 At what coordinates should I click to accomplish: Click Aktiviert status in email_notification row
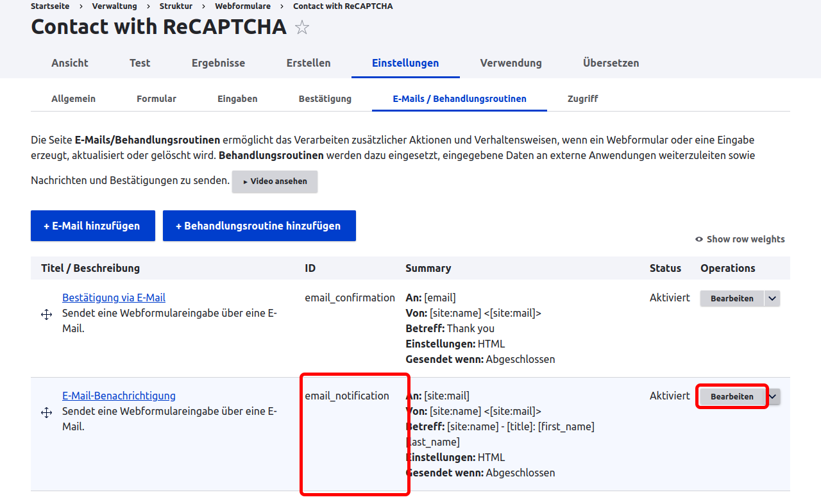[x=670, y=396]
